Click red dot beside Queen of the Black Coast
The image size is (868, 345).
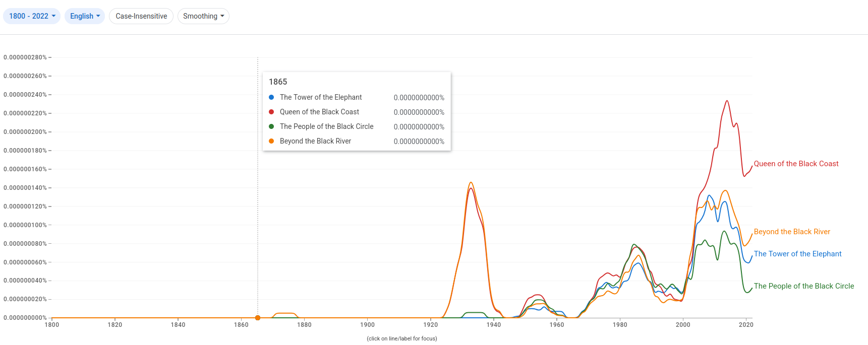tap(271, 112)
